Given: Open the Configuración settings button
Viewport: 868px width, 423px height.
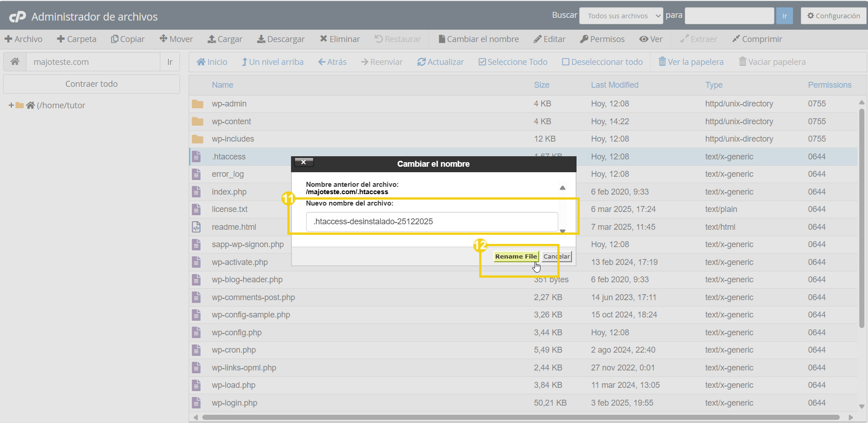Looking at the screenshot, I should coord(834,16).
